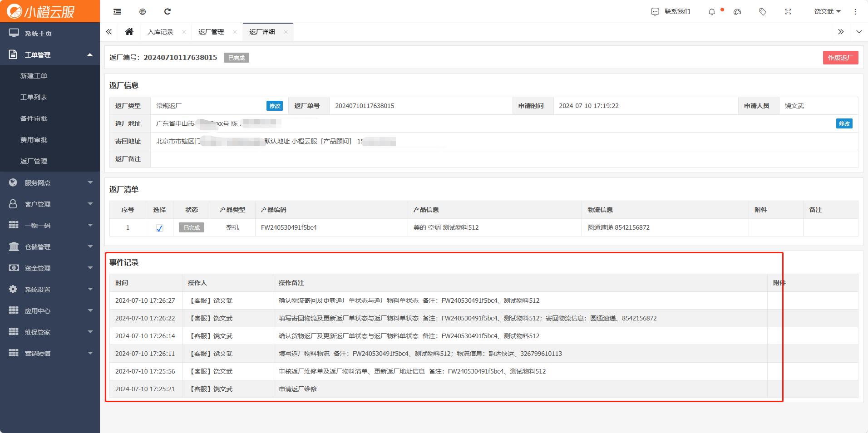
Task: Expand the 营销短信 menu arrow
Action: click(90, 353)
